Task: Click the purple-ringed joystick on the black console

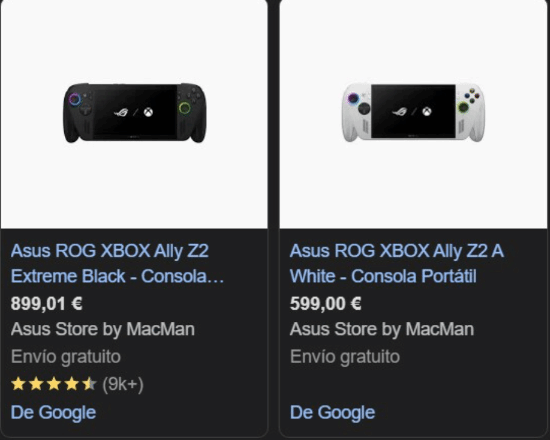Action: 75,99
